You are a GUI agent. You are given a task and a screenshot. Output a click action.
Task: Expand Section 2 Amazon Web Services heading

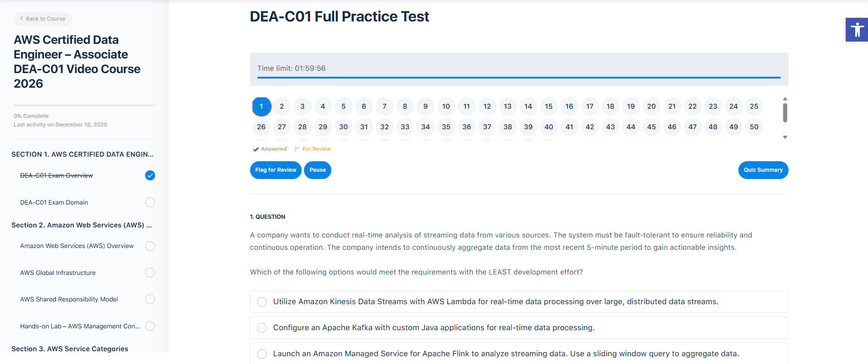tap(83, 225)
